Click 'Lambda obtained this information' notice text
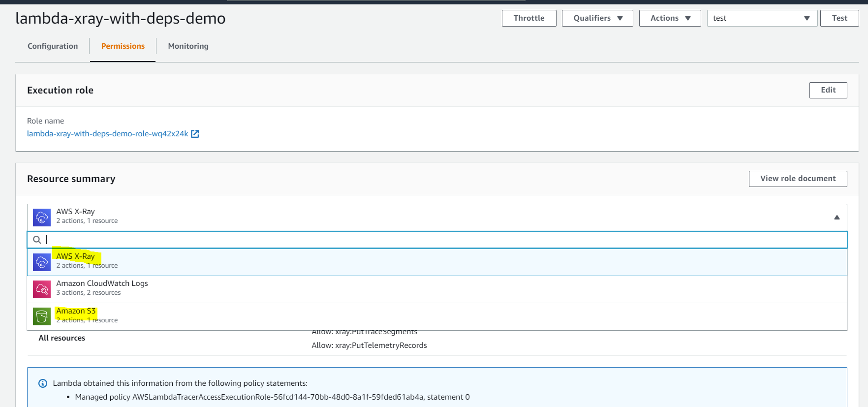Screen dimensions: 868x407 (x=180, y=383)
